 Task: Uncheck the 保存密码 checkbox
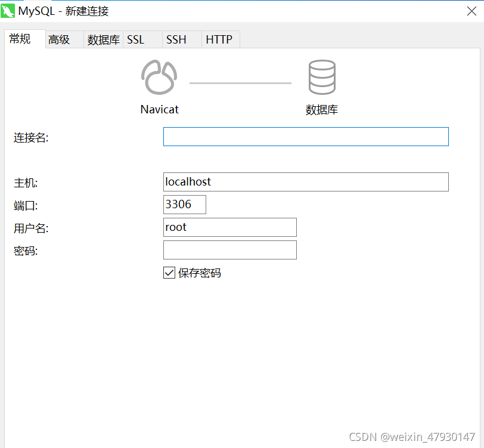[169, 273]
